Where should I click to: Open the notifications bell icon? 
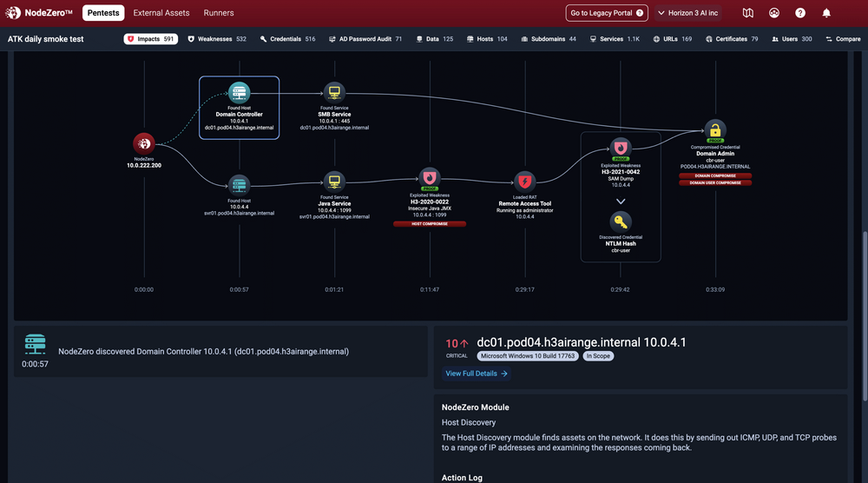(826, 13)
